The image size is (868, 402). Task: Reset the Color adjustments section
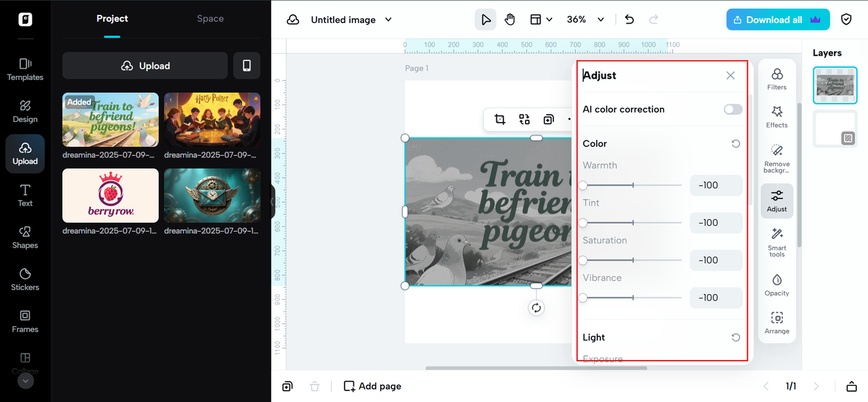tap(736, 144)
